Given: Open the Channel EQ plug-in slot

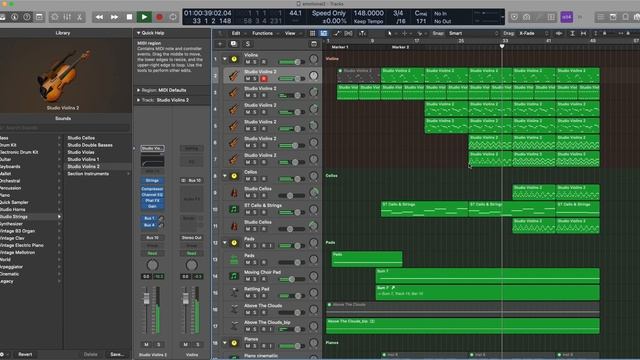Looking at the screenshot, I should 152,195.
